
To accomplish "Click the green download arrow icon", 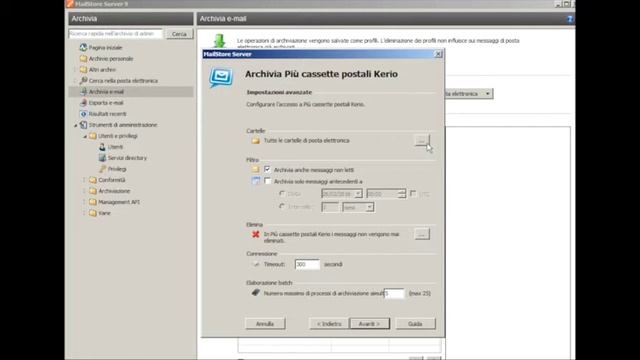I will [220, 41].
